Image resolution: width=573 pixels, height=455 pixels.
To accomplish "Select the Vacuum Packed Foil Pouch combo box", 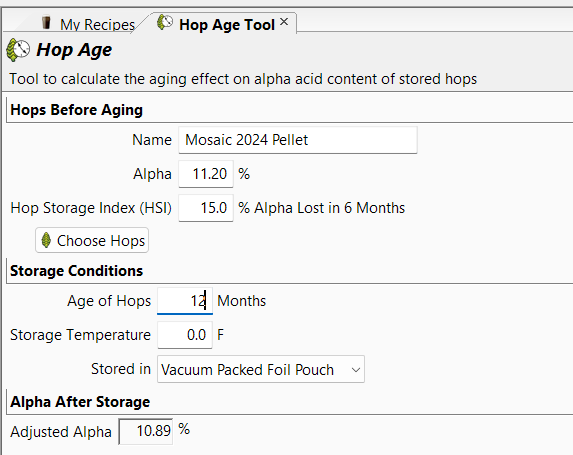I will [x=261, y=369].
